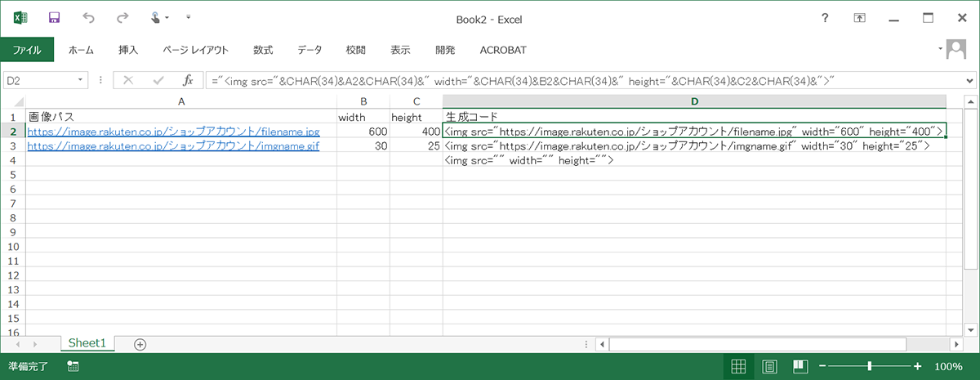Click the zoom slider handle
980x380 pixels.
click(x=870, y=367)
